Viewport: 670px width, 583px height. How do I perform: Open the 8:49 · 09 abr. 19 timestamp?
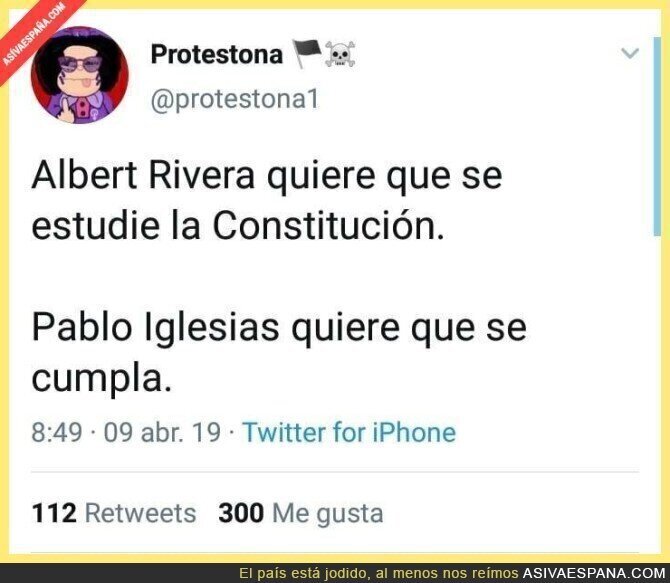point(126,432)
